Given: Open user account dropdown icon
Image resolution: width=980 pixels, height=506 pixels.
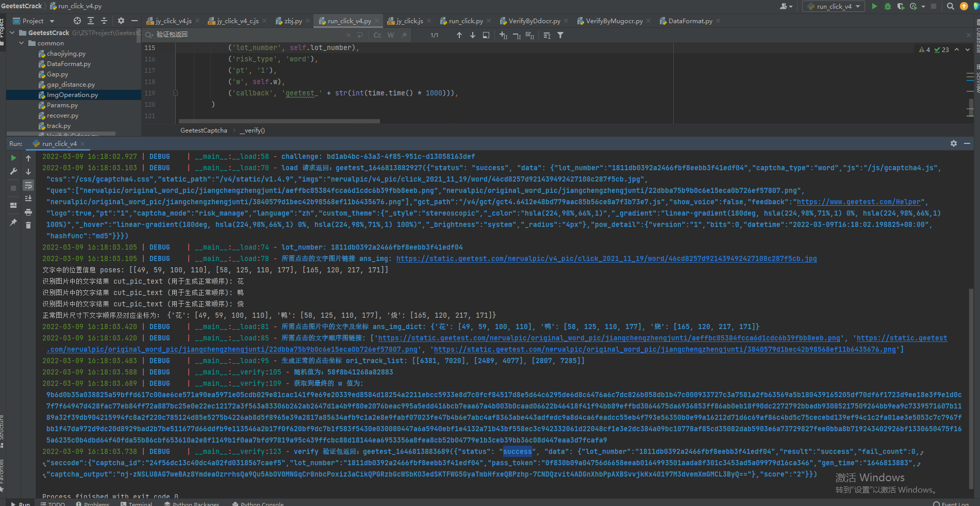Looking at the screenshot, I should [x=786, y=7].
